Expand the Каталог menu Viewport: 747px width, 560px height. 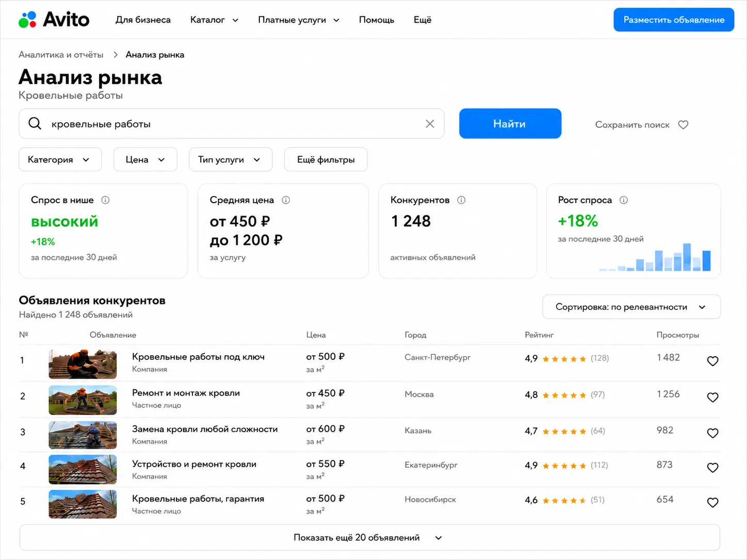click(x=214, y=20)
